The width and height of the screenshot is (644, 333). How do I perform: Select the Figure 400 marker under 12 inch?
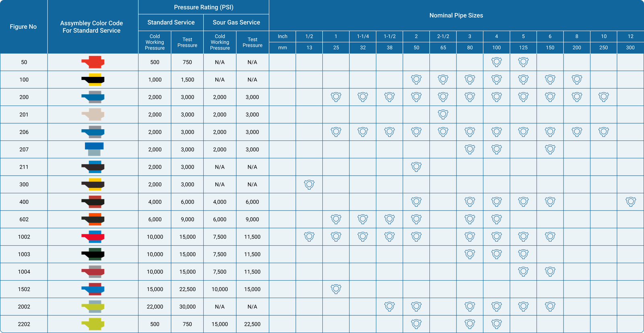click(630, 201)
